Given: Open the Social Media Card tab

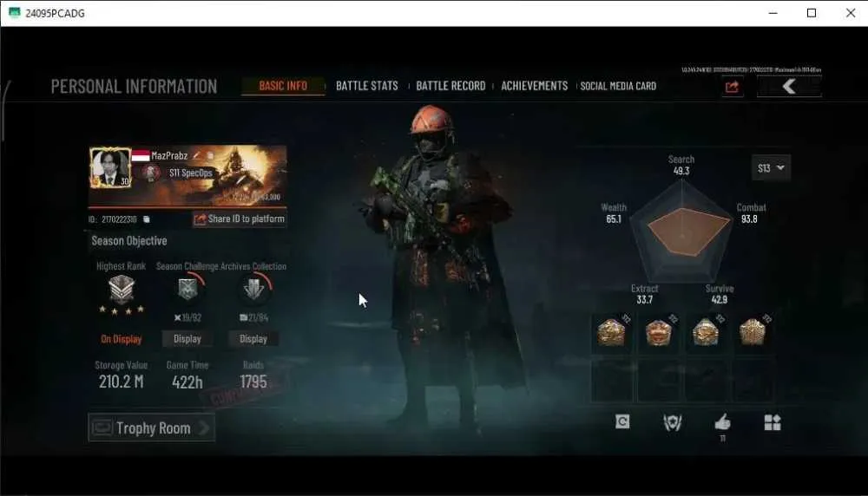Looking at the screenshot, I should click(x=618, y=86).
